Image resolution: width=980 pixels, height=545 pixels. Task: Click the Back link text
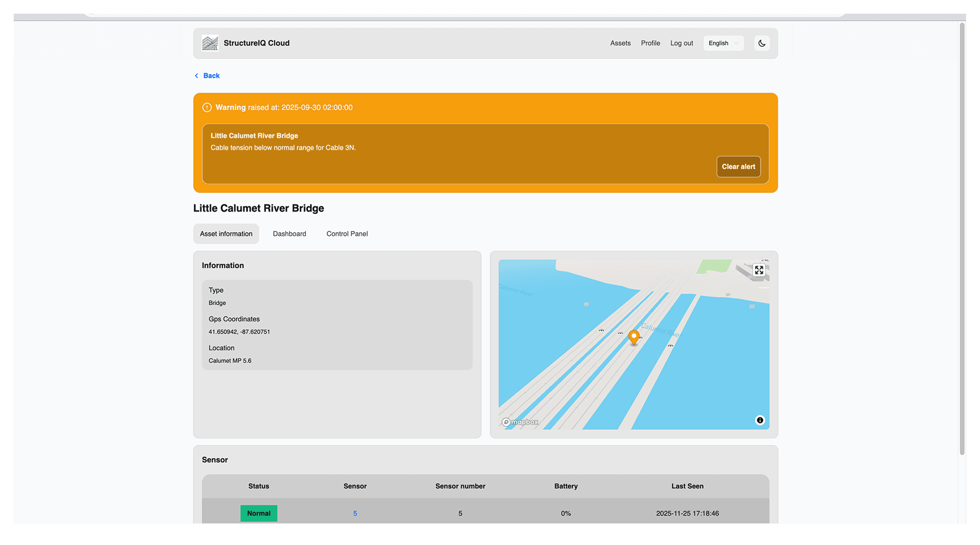pos(212,76)
